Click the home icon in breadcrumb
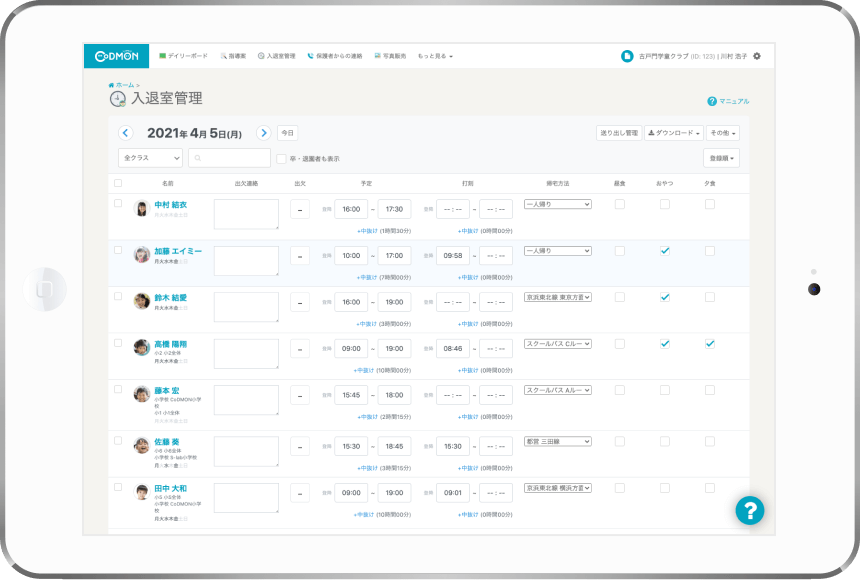This screenshot has width=860, height=580. pyautogui.click(x=112, y=86)
